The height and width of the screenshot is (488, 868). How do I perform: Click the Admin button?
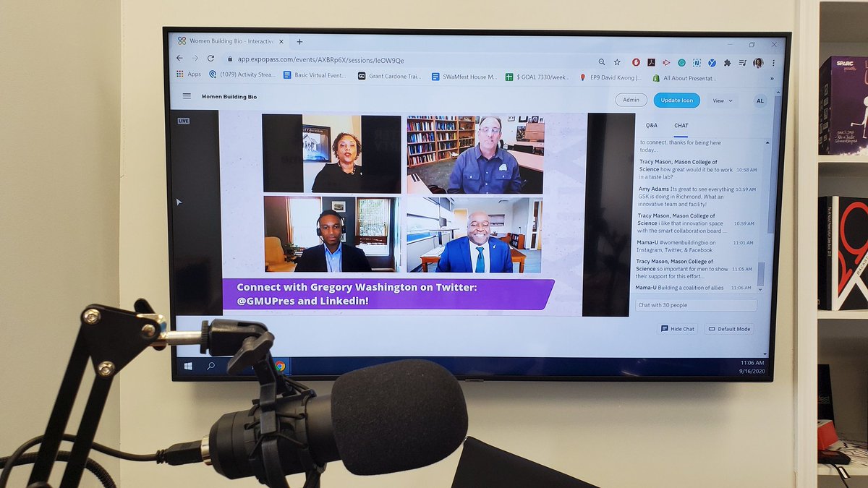pos(631,100)
